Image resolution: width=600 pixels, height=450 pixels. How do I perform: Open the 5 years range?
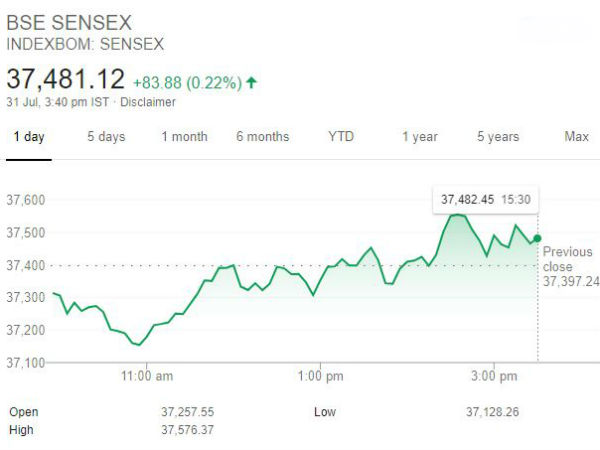pos(498,136)
